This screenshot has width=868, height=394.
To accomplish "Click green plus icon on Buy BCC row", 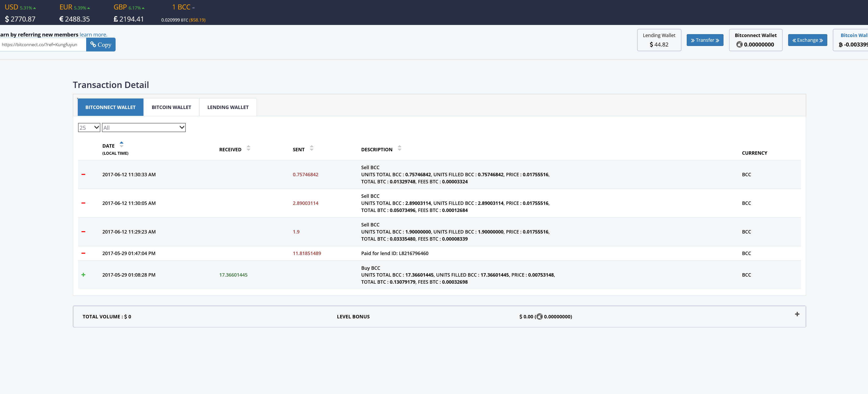I will pyautogui.click(x=83, y=275).
